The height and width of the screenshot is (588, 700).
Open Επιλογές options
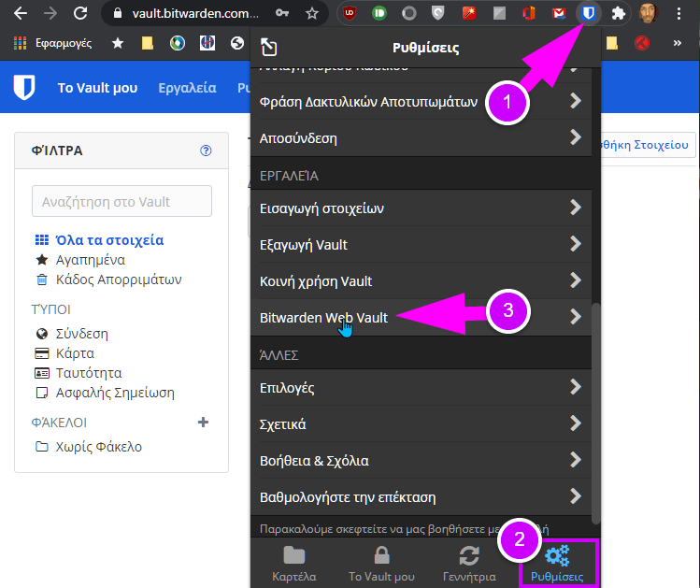click(x=421, y=388)
